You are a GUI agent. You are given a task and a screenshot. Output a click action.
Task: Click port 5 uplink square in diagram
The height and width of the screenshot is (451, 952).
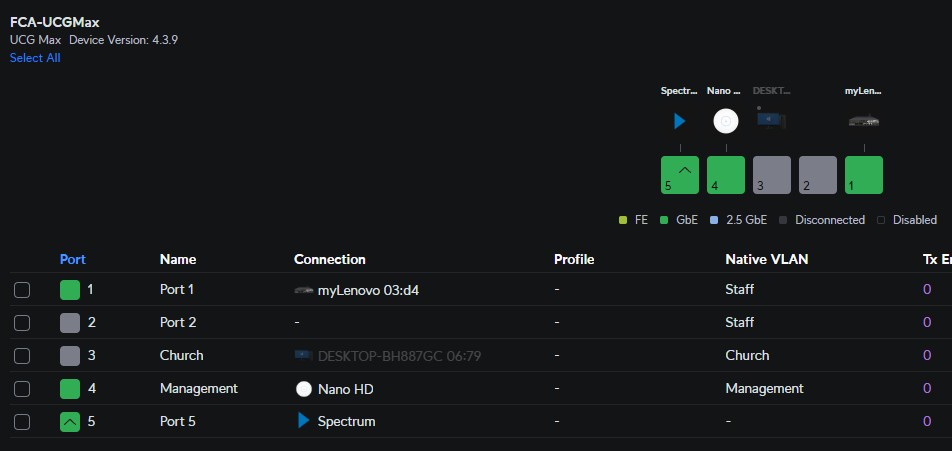coord(680,175)
